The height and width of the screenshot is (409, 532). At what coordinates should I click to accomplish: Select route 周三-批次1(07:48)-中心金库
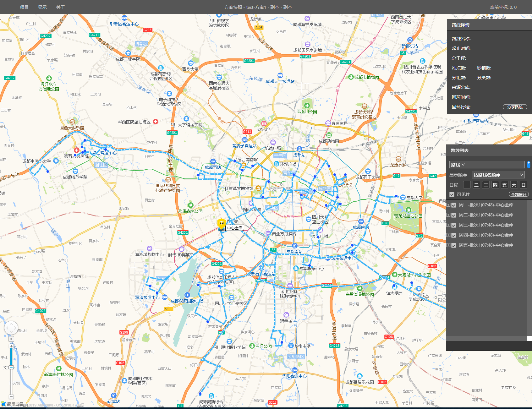click(486, 225)
